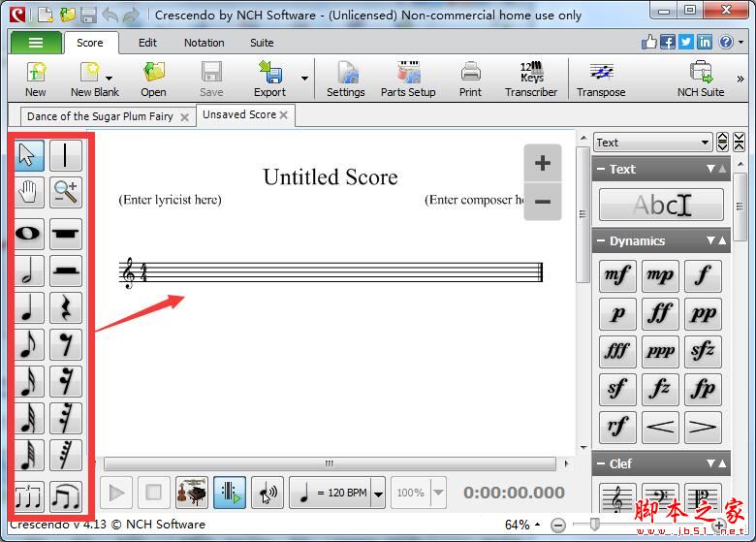Viewport: 756px width, 542px height.
Task: Select the sixty-fourth note tool
Action: click(x=29, y=455)
